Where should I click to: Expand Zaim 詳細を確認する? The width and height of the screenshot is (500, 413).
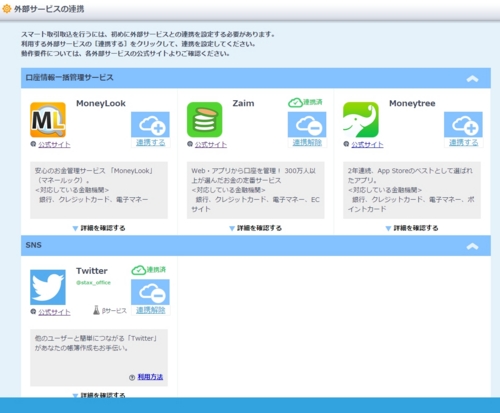pyautogui.click(x=256, y=228)
